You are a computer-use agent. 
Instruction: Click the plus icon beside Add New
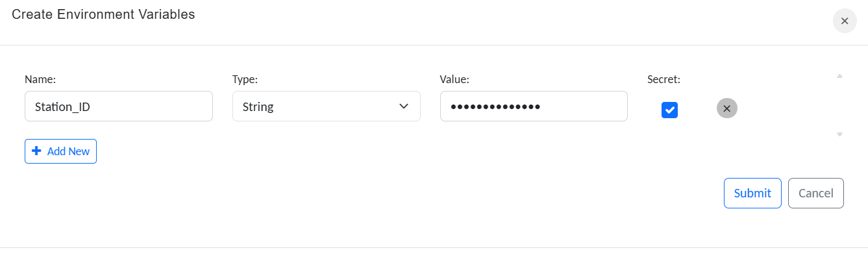click(36, 151)
